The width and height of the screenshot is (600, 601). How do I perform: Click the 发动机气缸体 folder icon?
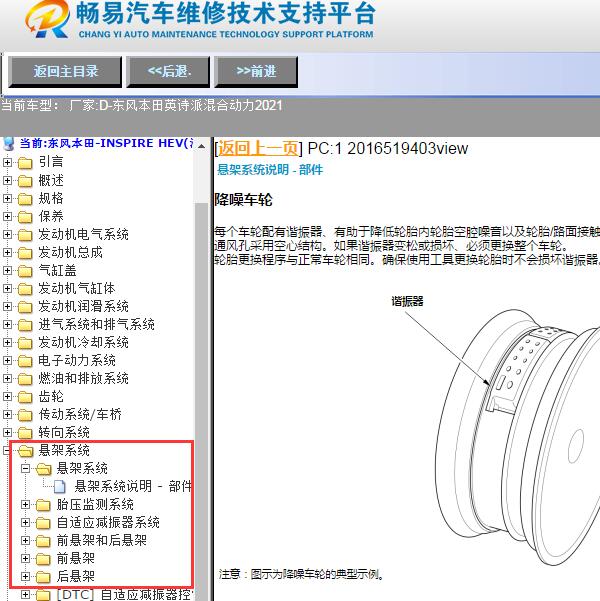25,289
